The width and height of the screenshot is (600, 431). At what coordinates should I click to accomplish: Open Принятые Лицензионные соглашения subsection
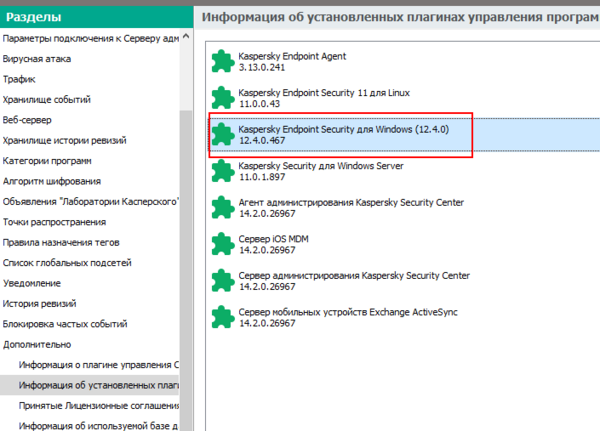pos(99,405)
